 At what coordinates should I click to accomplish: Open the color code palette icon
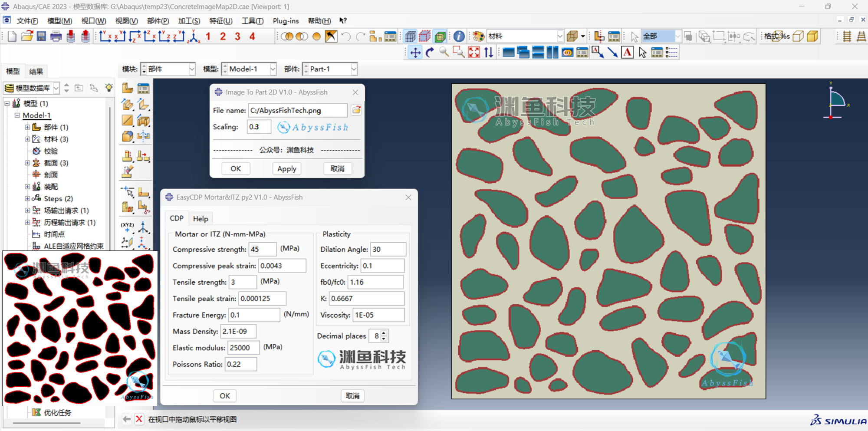(478, 36)
